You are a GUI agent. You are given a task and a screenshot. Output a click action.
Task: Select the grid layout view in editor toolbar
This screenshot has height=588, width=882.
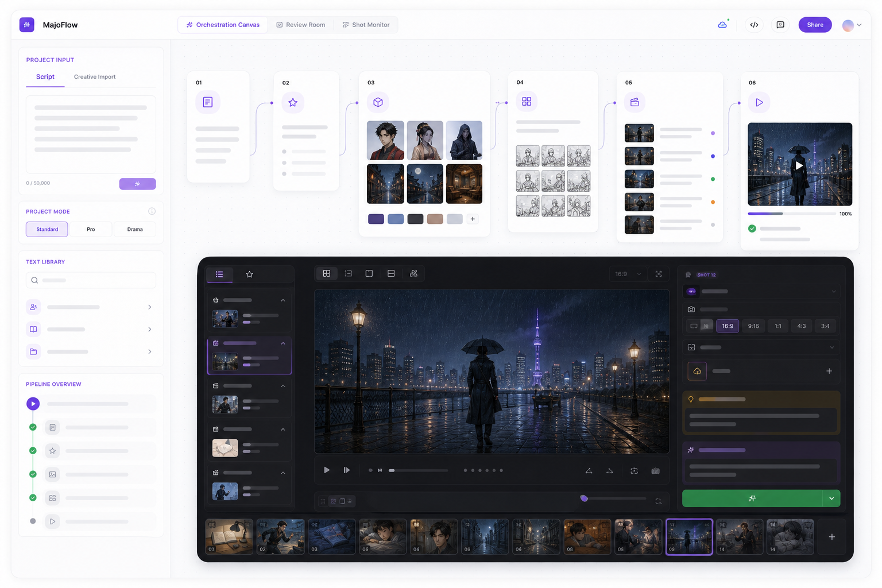click(x=327, y=273)
